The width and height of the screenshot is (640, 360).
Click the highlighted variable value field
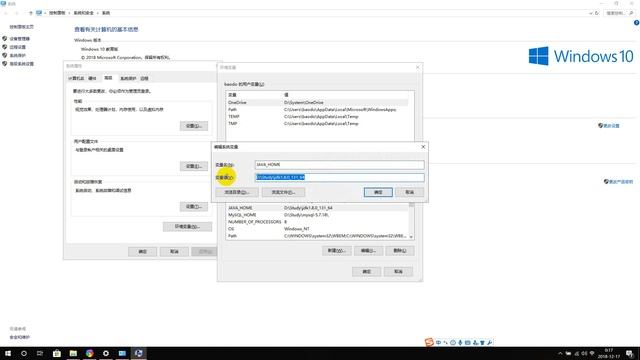pos(340,177)
